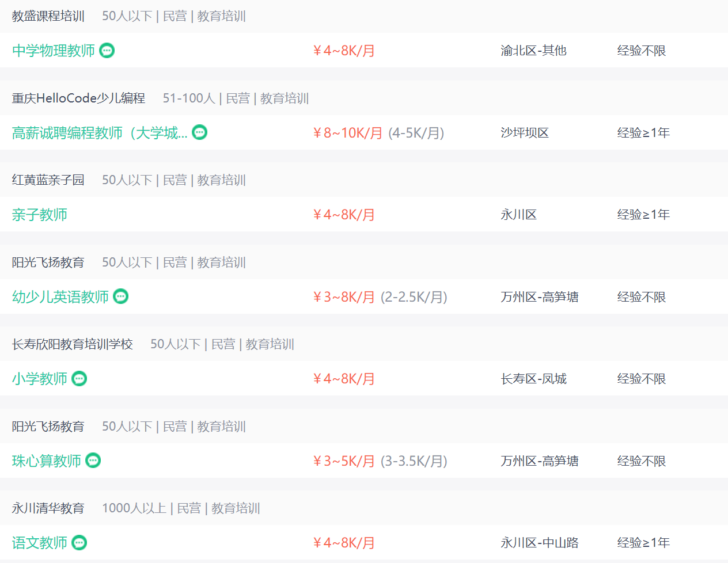Click 万州区-高笋塘 location for 珠心算教师
Screen dimensions: 728x563
click(x=540, y=461)
